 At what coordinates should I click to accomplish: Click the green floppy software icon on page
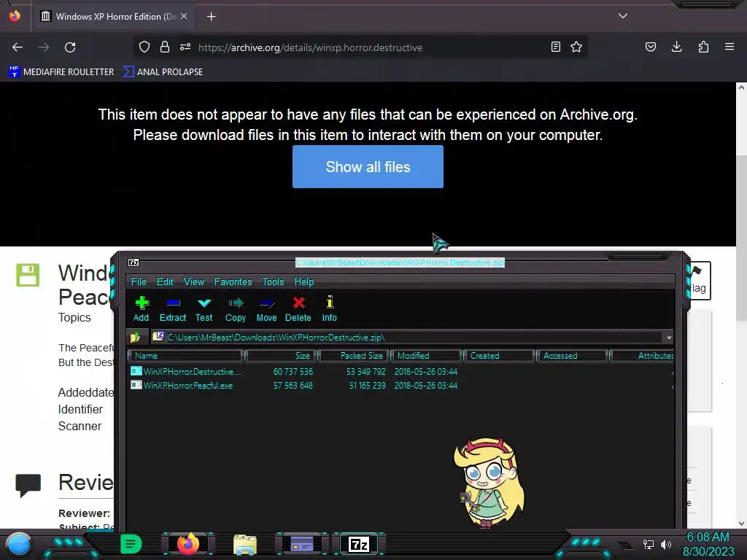click(x=28, y=275)
